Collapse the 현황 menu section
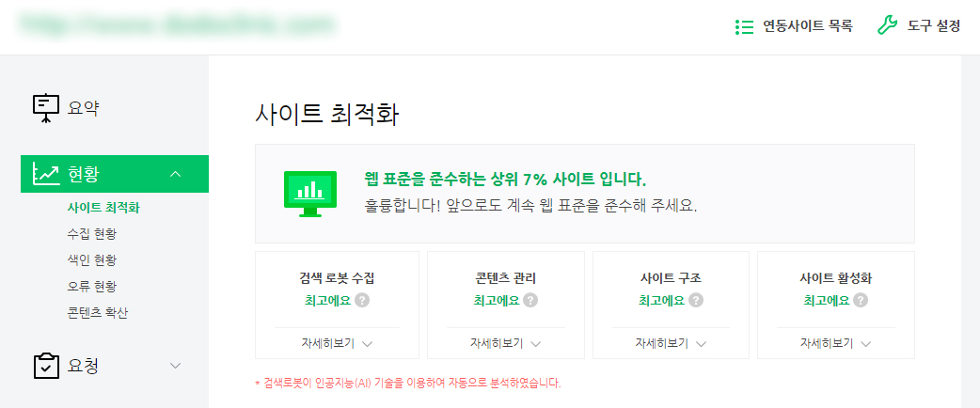The width and height of the screenshot is (980, 408). (x=175, y=174)
